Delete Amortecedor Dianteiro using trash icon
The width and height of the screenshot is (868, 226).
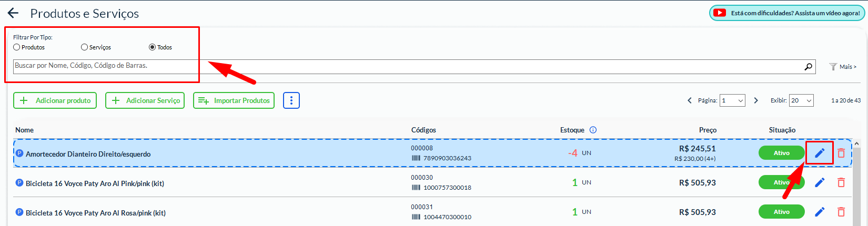(841, 153)
